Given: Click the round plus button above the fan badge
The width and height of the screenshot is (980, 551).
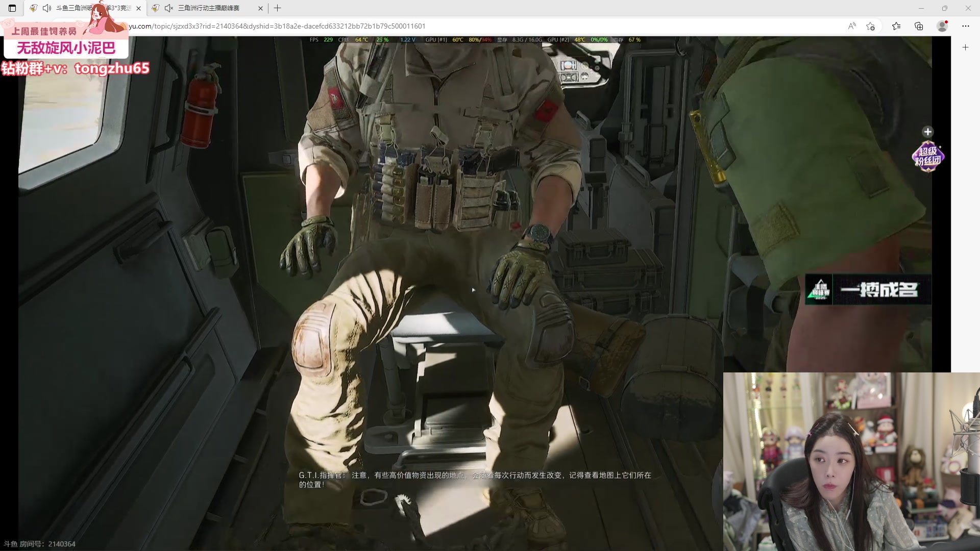Looking at the screenshot, I should (928, 132).
